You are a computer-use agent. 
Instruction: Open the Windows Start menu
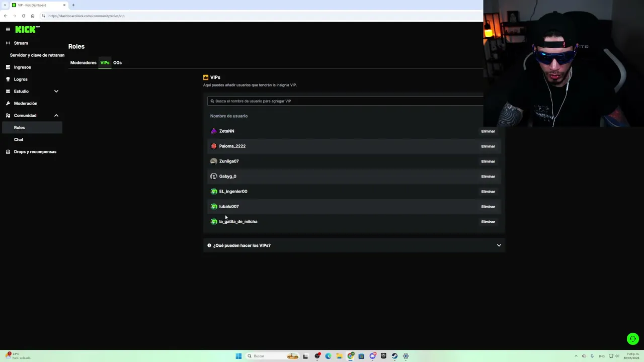238,356
